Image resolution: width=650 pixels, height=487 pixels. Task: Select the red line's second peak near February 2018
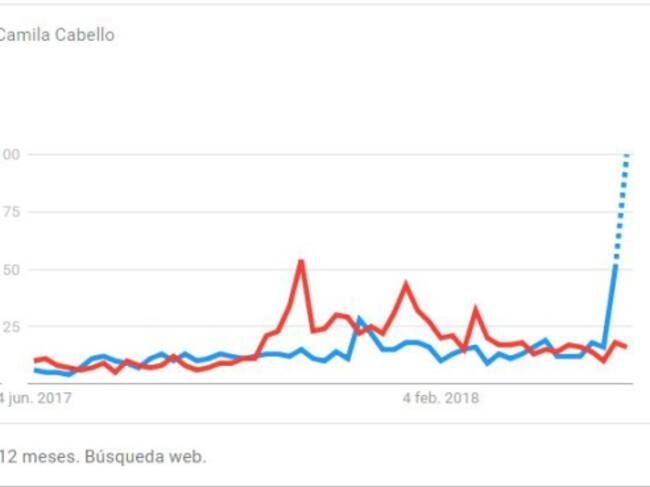[x=406, y=284]
